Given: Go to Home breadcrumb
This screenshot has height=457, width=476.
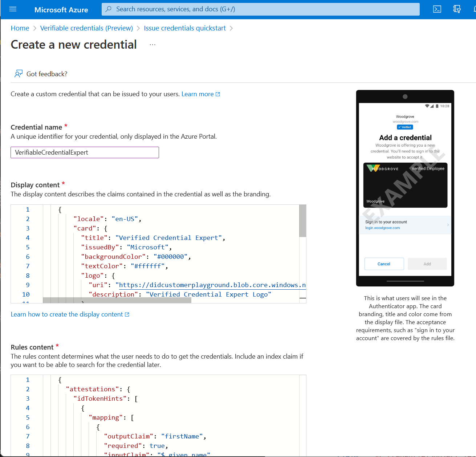Looking at the screenshot, I should tap(20, 28).
